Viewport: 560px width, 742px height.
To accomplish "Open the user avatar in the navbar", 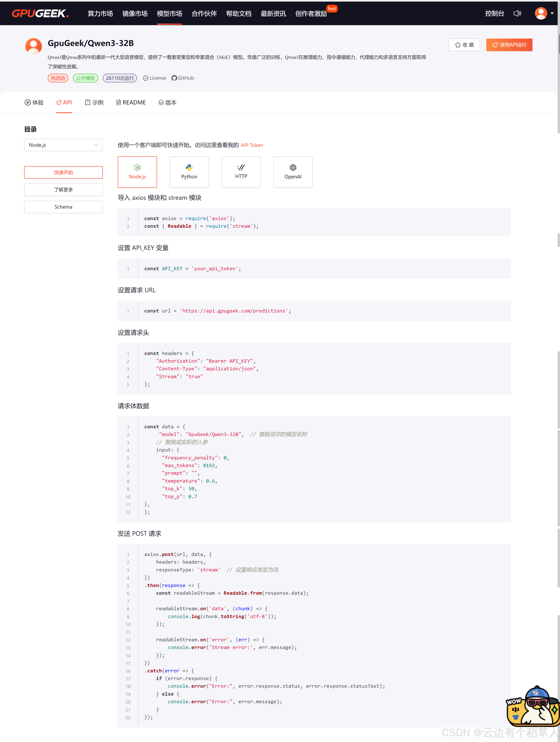I will pyautogui.click(x=541, y=13).
